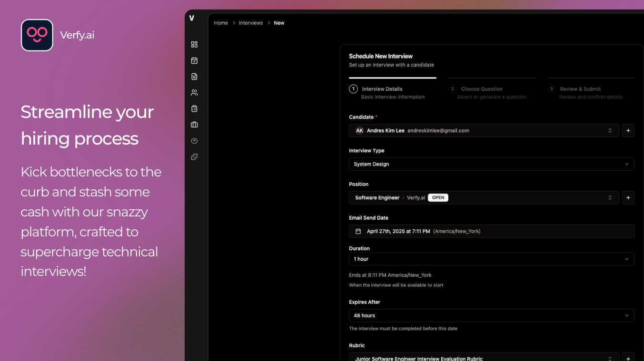Select step 2 Choose Question
The height and width of the screenshot is (361, 644).
[x=492, y=88]
